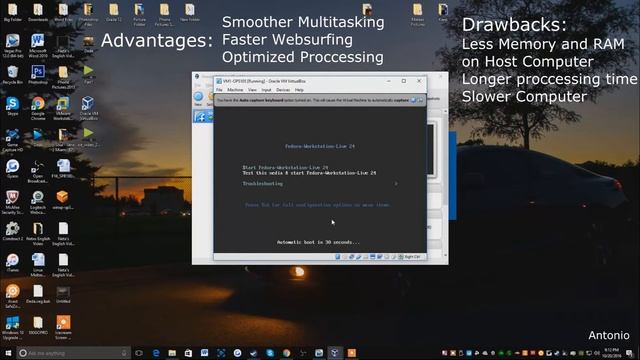
Task: Open Vegas Pro desktop shortcut
Action: click(13, 45)
